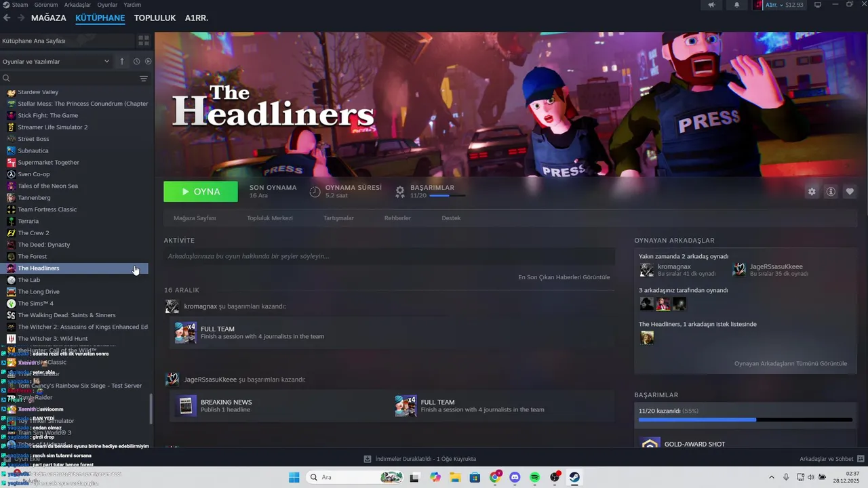Open Oyunlar menu
The height and width of the screenshot is (488, 868).
pyautogui.click(x=107, y=5)
